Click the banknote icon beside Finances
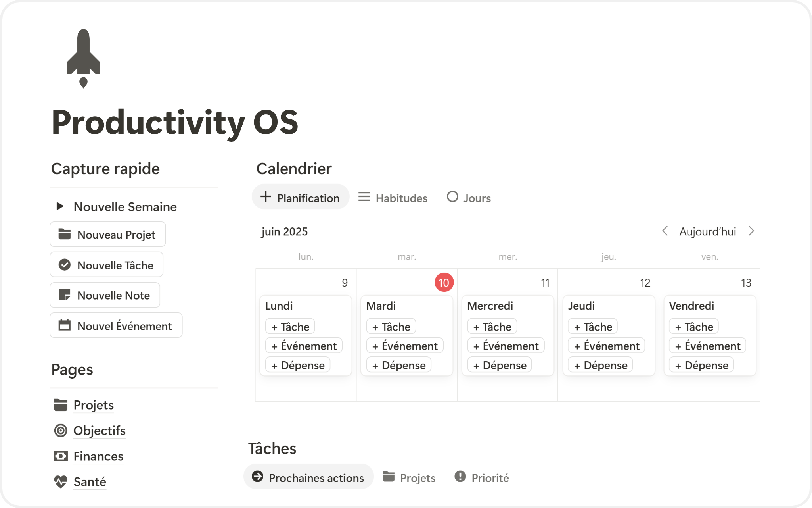This screenshot has width=812, height=508. pyautogui.click(x=61, y=456)
